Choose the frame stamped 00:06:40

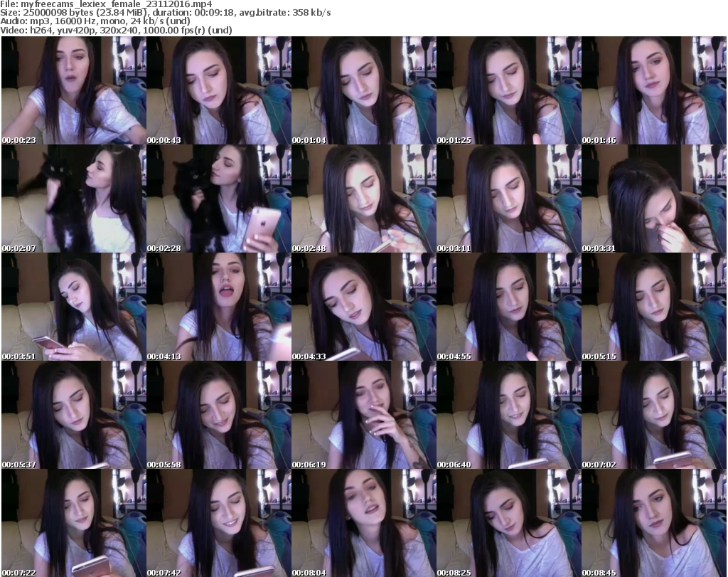[509, 415]
